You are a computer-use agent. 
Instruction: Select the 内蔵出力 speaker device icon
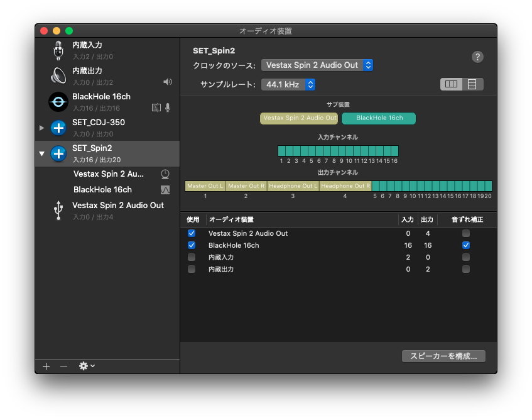[58, 75]
